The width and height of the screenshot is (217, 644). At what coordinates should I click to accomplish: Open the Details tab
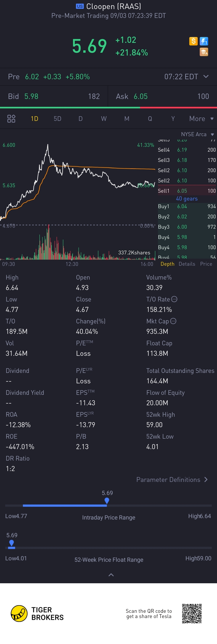(x=187, y=264)
